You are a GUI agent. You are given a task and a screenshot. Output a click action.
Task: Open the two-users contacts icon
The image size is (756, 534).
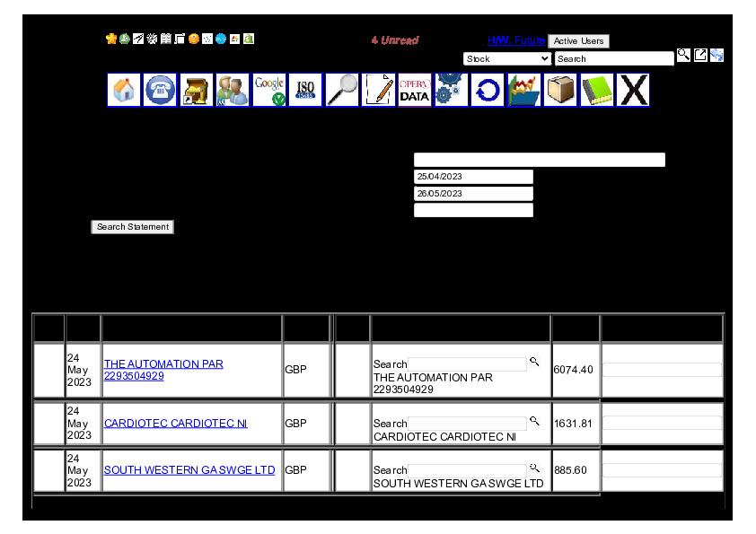(233, 91)
